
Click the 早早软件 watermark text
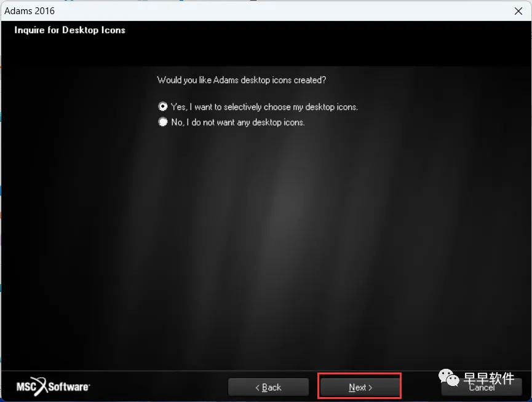tap(489, 378)
